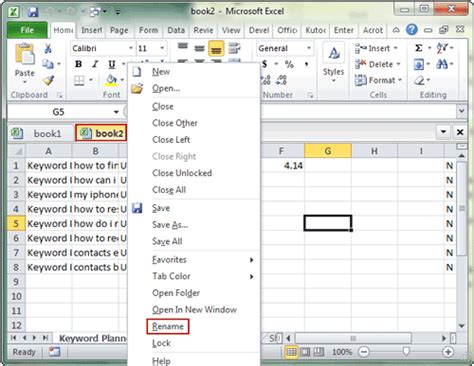Click zoom in plus button
This screenshot has height=366, width=474.
[448, 352]
